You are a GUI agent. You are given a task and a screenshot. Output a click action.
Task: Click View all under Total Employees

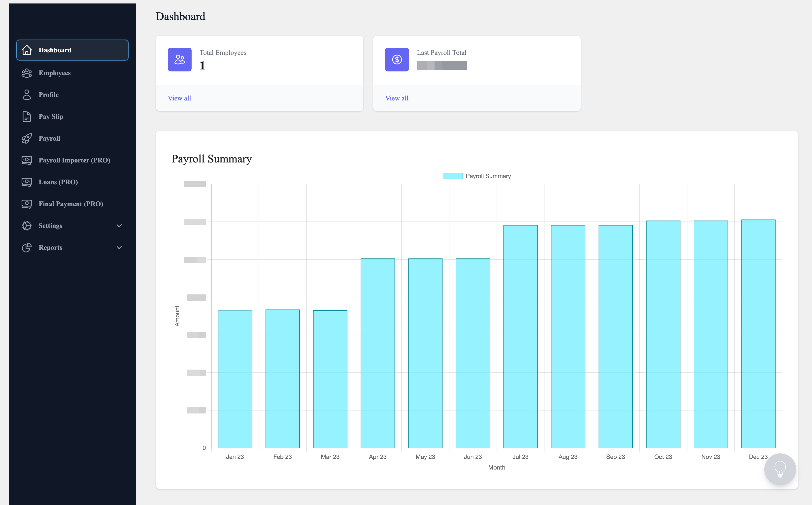point(179,98)
